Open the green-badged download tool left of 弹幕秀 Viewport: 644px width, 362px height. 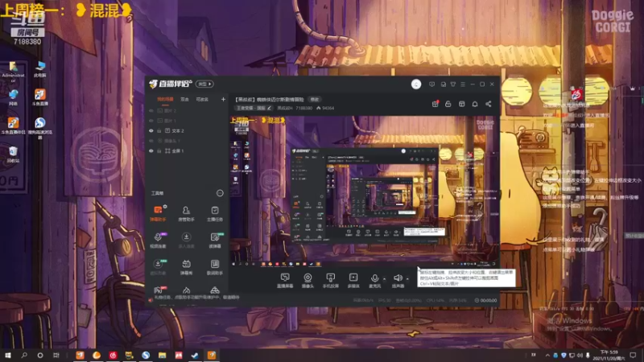pos(158,267)
